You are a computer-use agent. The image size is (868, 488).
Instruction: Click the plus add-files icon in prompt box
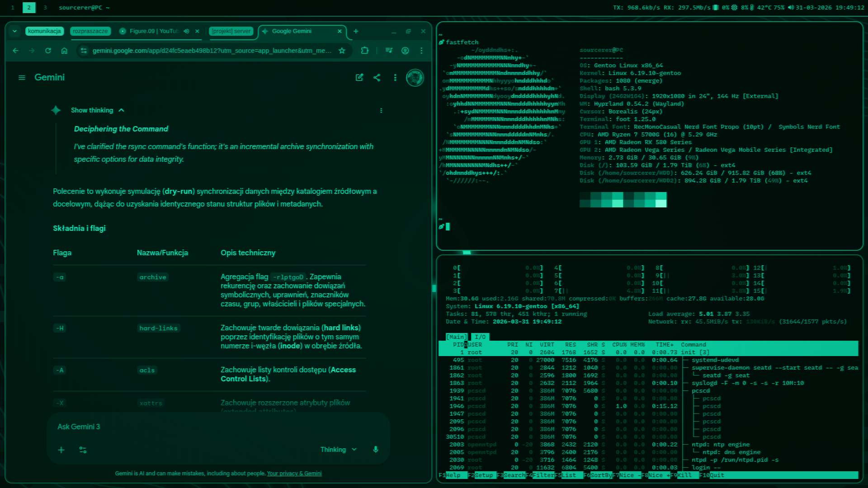[61, 450]
